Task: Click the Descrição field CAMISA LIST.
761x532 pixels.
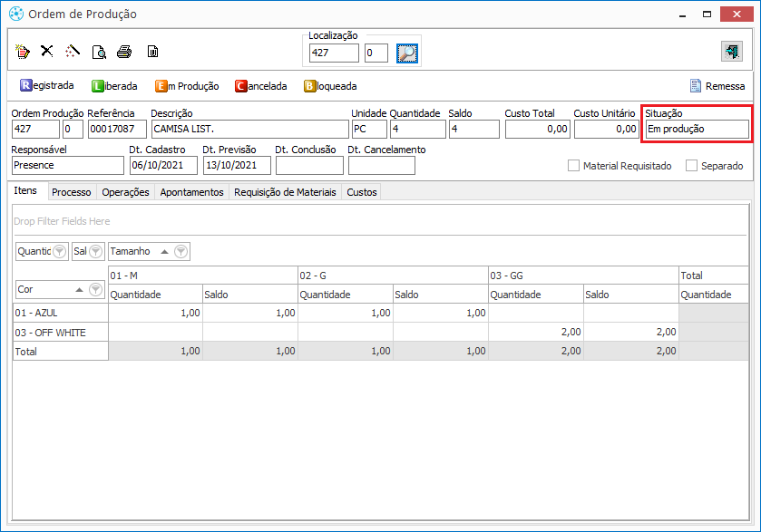Action: (250, 129)
